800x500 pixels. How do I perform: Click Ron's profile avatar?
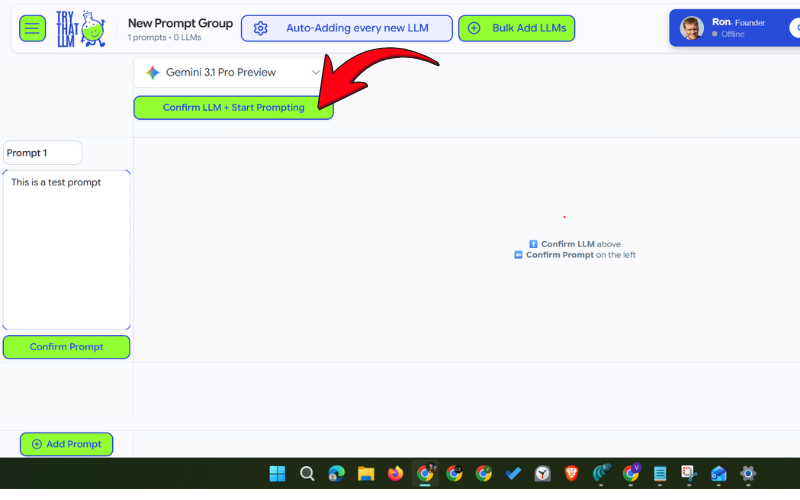coord(692,27)
